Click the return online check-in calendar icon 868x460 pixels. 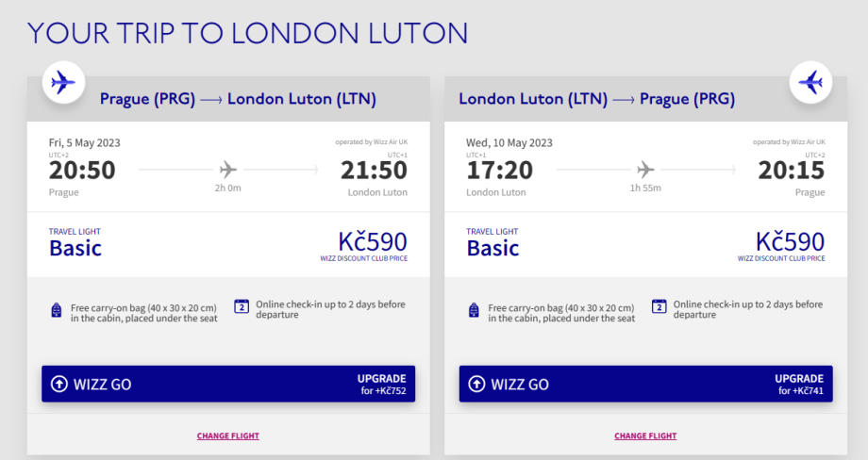point(659,305)
